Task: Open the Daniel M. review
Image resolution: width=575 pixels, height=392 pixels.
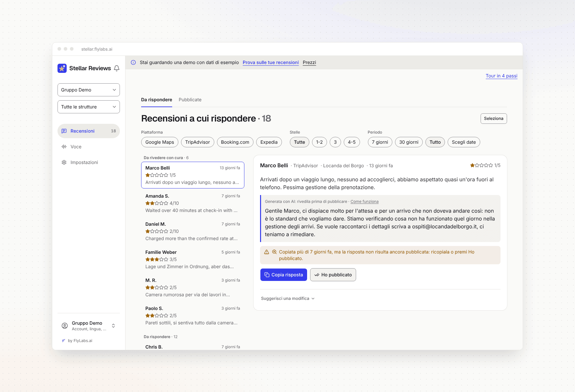Action: pyautogui.click(x=193, y=231)
